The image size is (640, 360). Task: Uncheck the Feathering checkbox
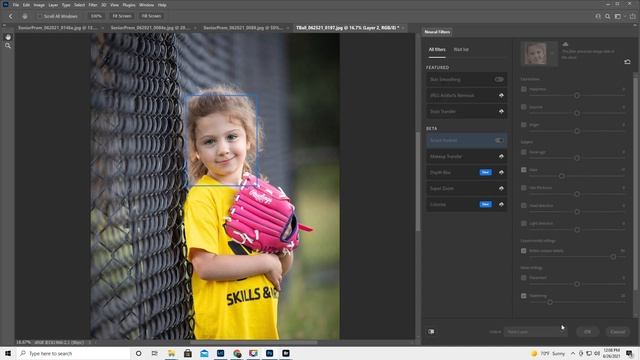pyautogui.click(x=524, y=296)
